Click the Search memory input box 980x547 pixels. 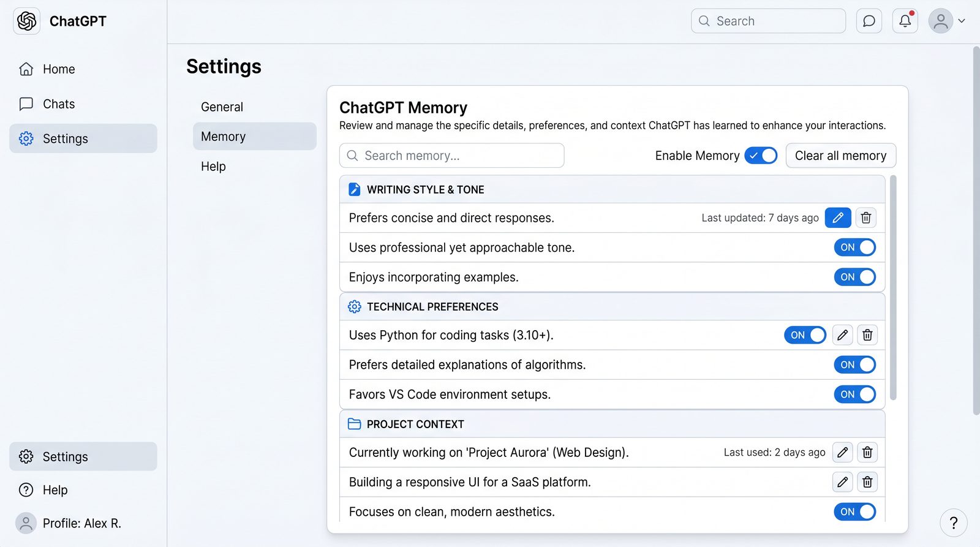451,156
